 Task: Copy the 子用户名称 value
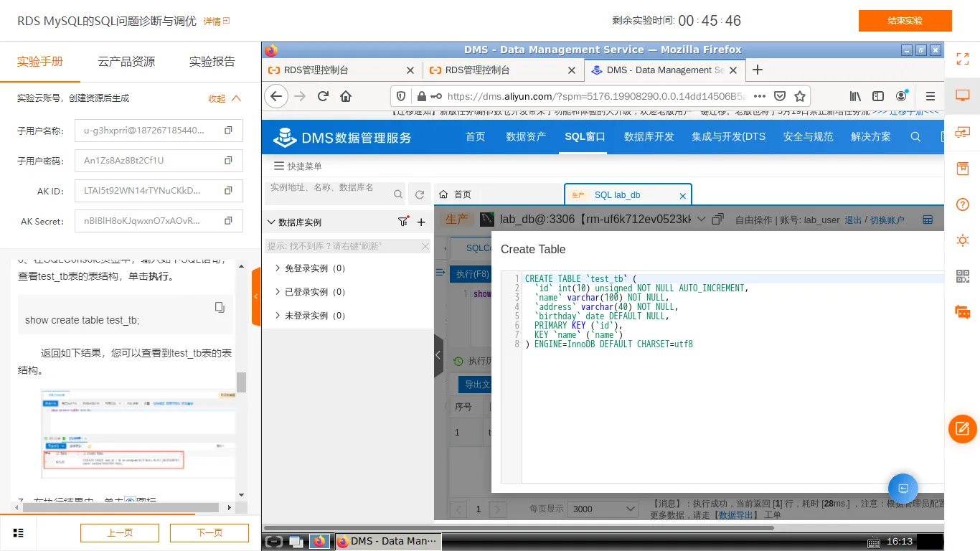click(x=228, y=131)
